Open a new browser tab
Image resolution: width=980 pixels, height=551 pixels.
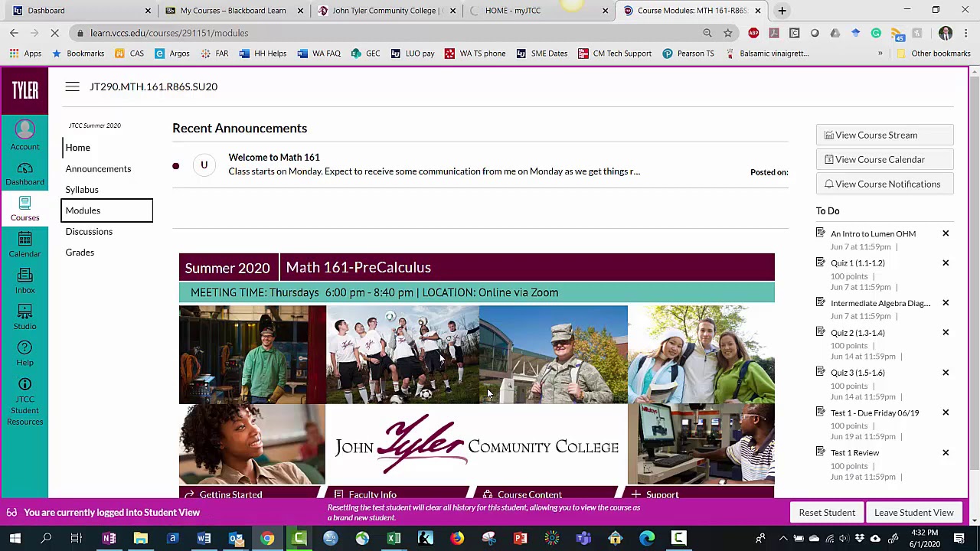(x=782, y=11)
